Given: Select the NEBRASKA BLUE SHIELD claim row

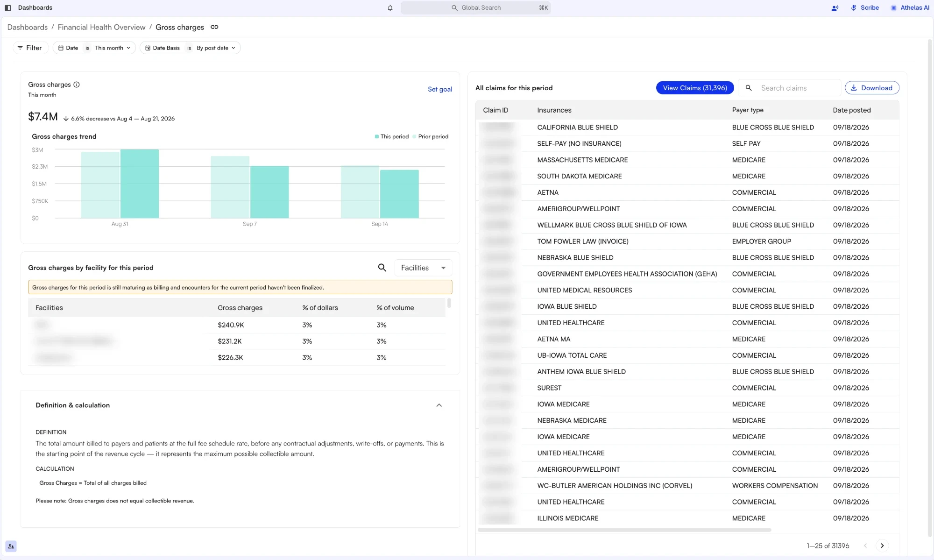Looking at the screenshot, I should click(687, 258).
